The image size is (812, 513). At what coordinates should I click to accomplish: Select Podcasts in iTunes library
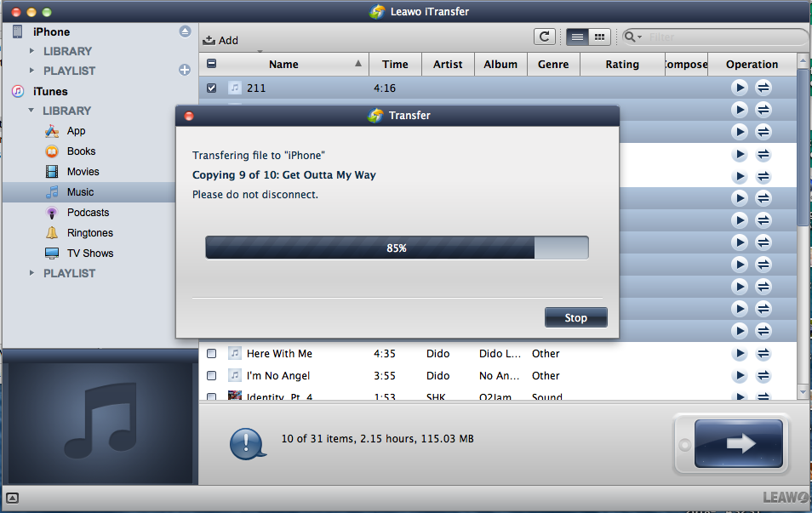click(x=88, y=213)
